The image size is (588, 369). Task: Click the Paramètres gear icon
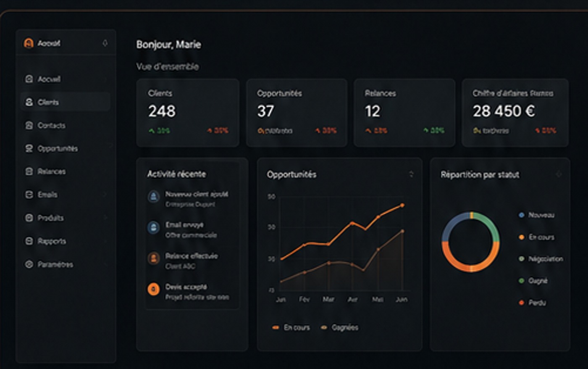coord(29,264)
